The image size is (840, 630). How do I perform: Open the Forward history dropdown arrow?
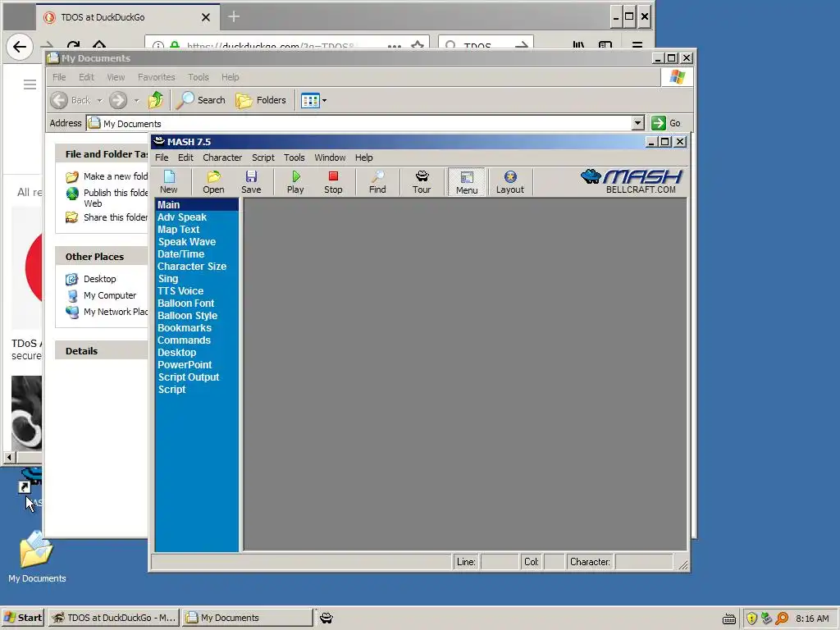136,100
